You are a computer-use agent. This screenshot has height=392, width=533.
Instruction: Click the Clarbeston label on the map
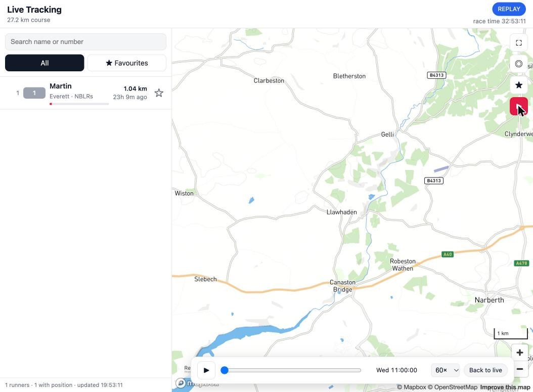269,80
